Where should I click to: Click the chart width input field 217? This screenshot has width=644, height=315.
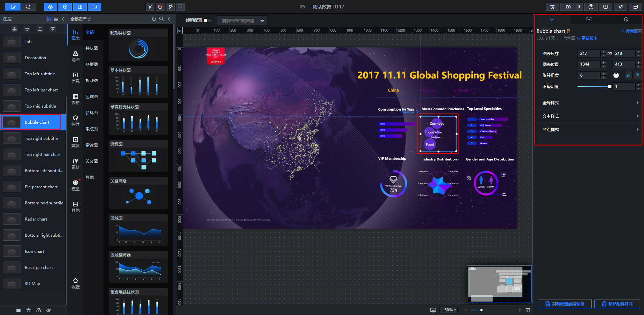589,53
